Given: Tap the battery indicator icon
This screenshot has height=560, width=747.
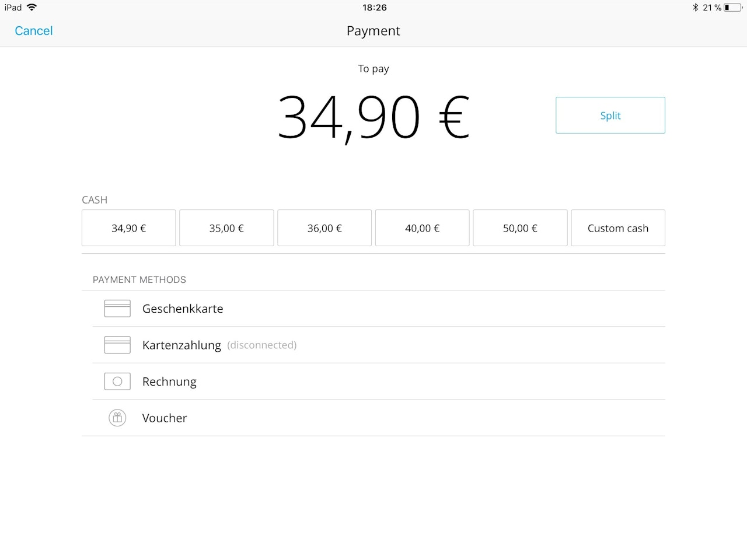Looking at the screenshot, I should (733, 8).
